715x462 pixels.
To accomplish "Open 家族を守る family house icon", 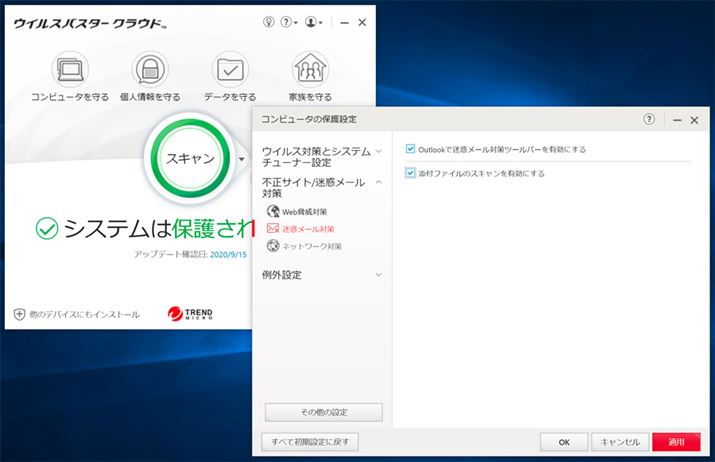I will tap(310, 70).
